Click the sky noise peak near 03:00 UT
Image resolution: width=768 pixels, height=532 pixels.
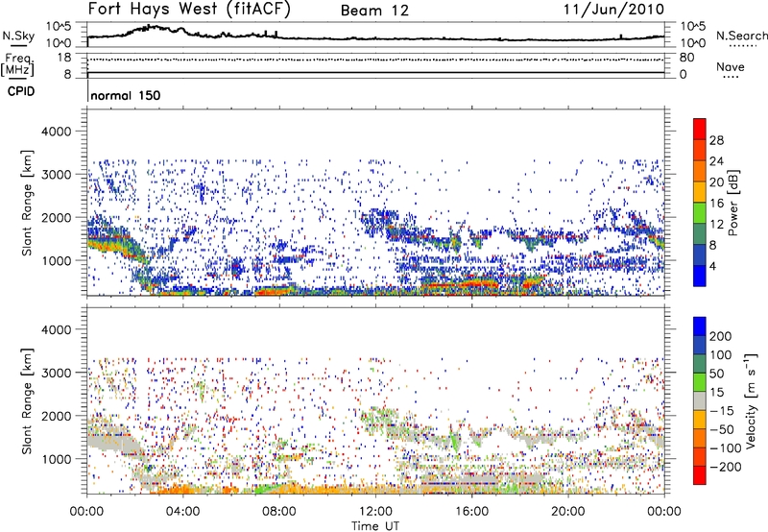[155, 28]
